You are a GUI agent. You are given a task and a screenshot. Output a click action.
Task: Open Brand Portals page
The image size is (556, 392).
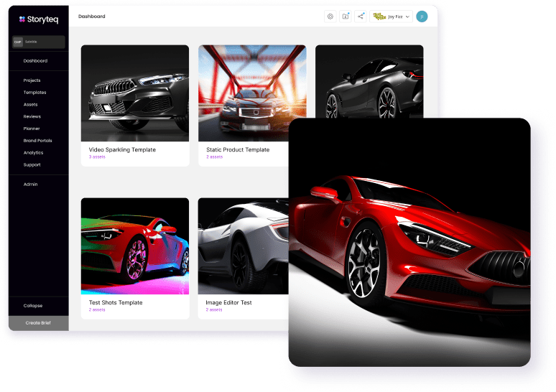click(37, 141)
